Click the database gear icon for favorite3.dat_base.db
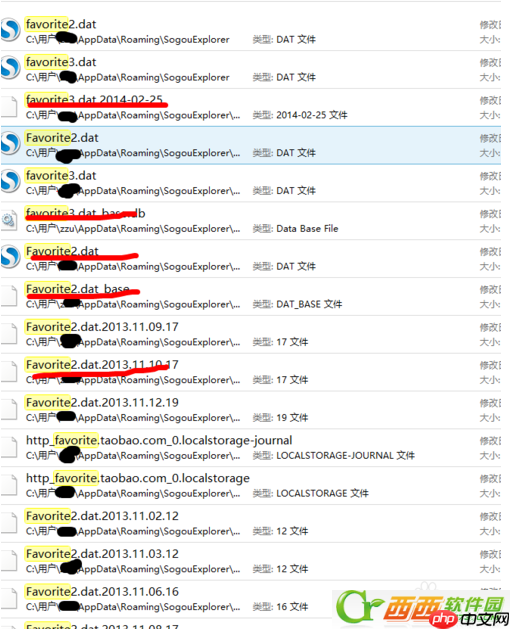Image resolution: width=510 pixels, height=629 pixels. (x=9, y=220)
